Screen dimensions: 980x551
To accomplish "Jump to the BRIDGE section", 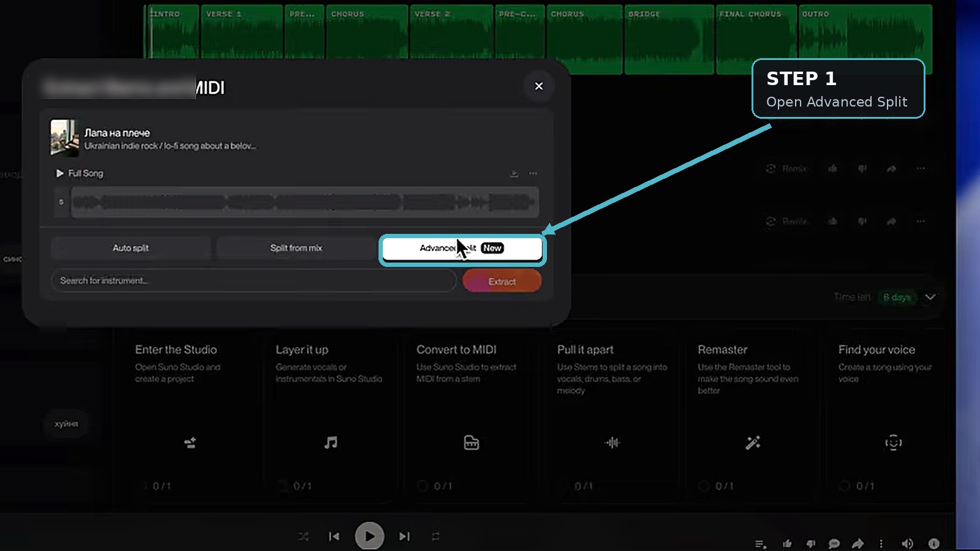I will click(x=669, y=39).
